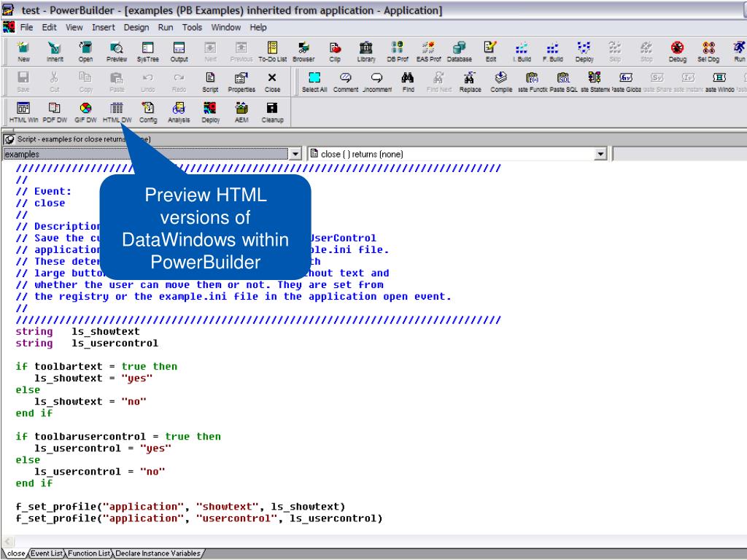Open the Properties pane

pyautogui.click(x=241, y=82)
